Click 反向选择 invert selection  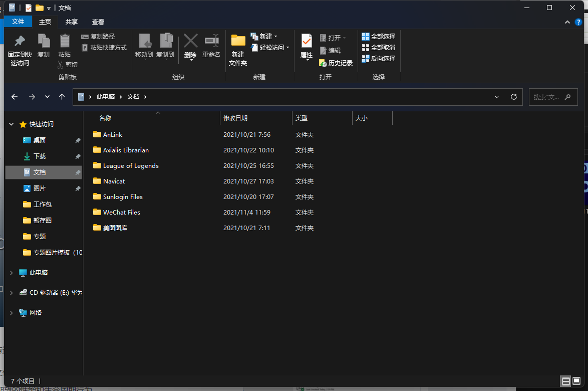point(378,59)
